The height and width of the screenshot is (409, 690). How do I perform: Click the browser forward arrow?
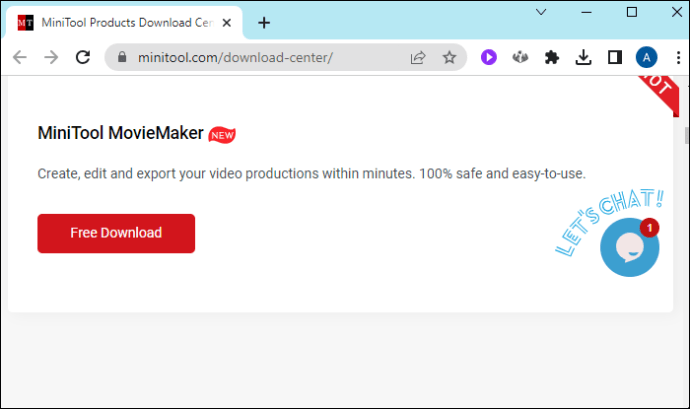click(50, 58)
